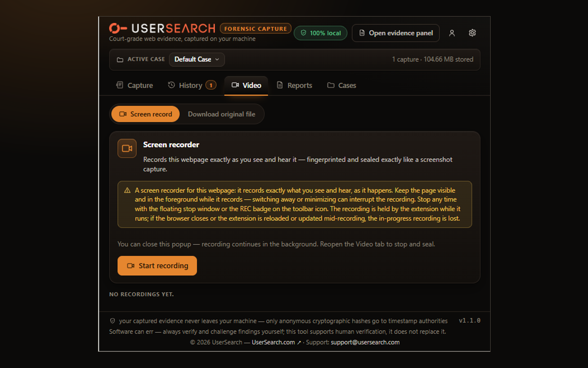Open evidence panel button
Image resolution: width=588 pixels, height=368 pixels.
click(396, 33)
